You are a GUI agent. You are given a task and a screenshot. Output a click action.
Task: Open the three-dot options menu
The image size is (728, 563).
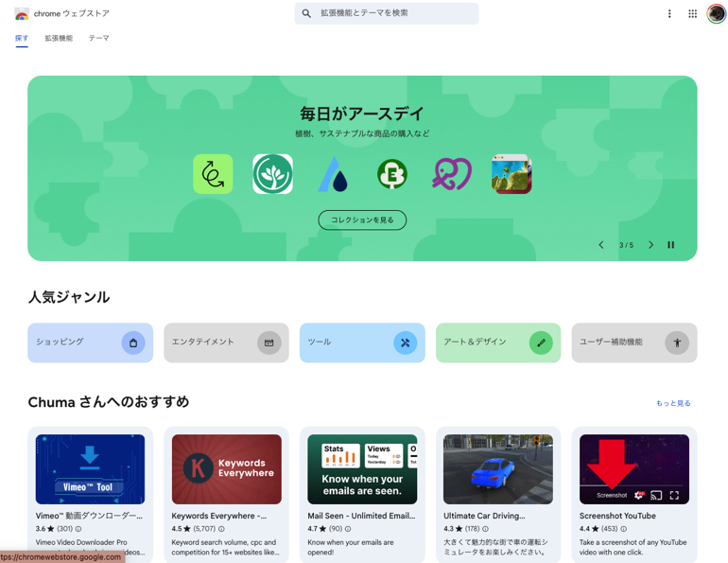point(669,14)
